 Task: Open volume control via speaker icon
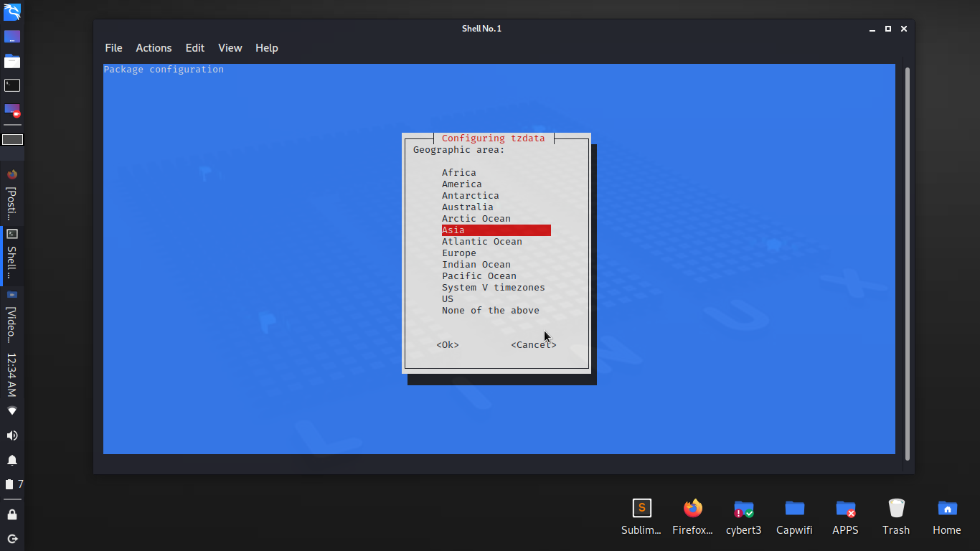coord(11,435)
